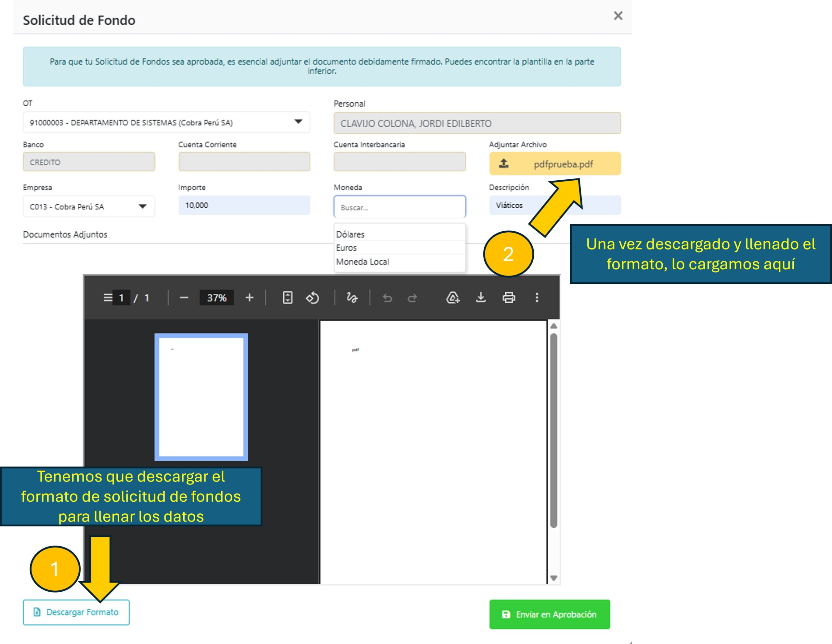Toggle the PDF viewer sidebar menu icon
832x644 pixels.
(x=108, y=297)
